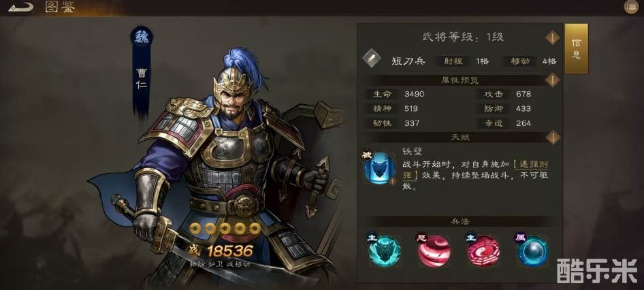Tap the five gold star coins row
This screenshot has width=644, height=290.
(225, 228)
